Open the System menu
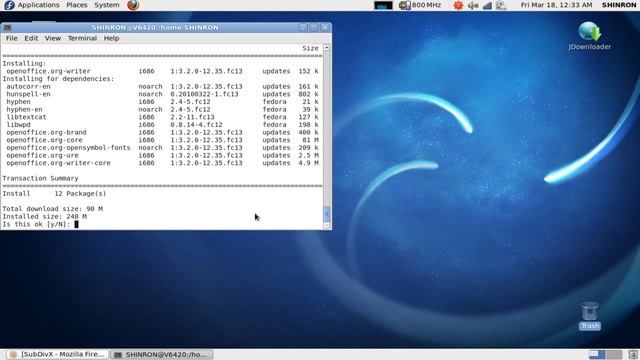The width and height of the screenshot is (640, 360). click(107, 5)
